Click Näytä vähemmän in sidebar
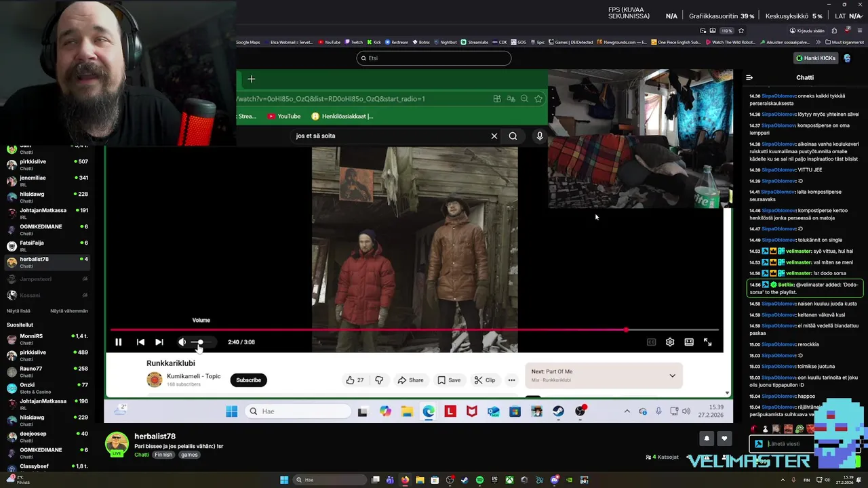 click(x=69, y=310)
